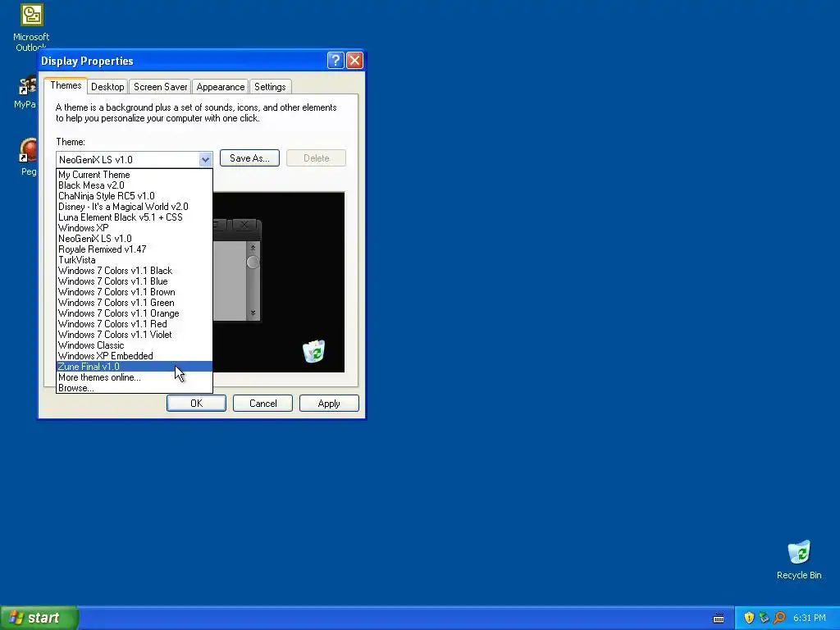Click the Apply button
The width and height of the screenshot is (840, 630).
point(329,404)
